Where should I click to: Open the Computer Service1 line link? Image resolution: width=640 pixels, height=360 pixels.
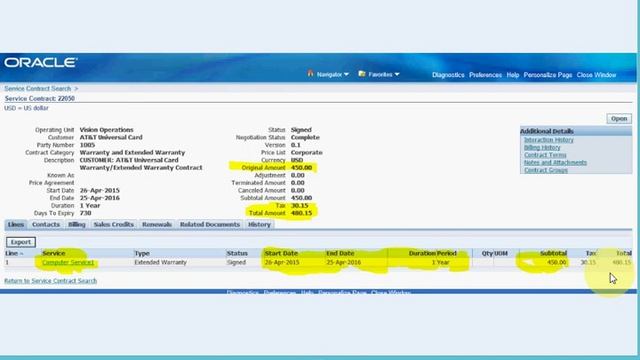pos(68,262)
